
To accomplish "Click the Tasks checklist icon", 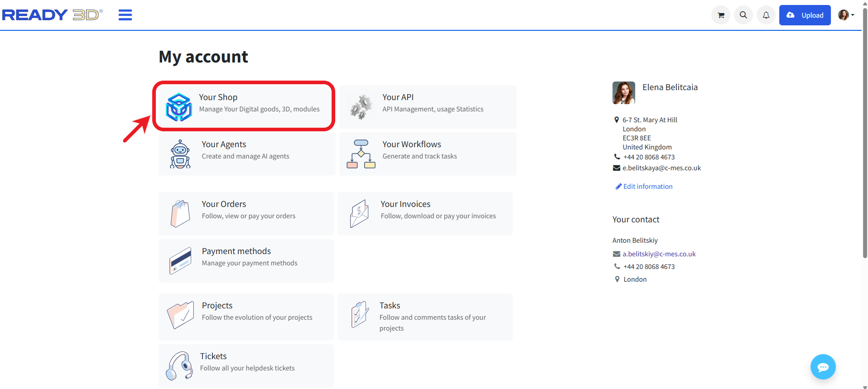I will [360, 314].
